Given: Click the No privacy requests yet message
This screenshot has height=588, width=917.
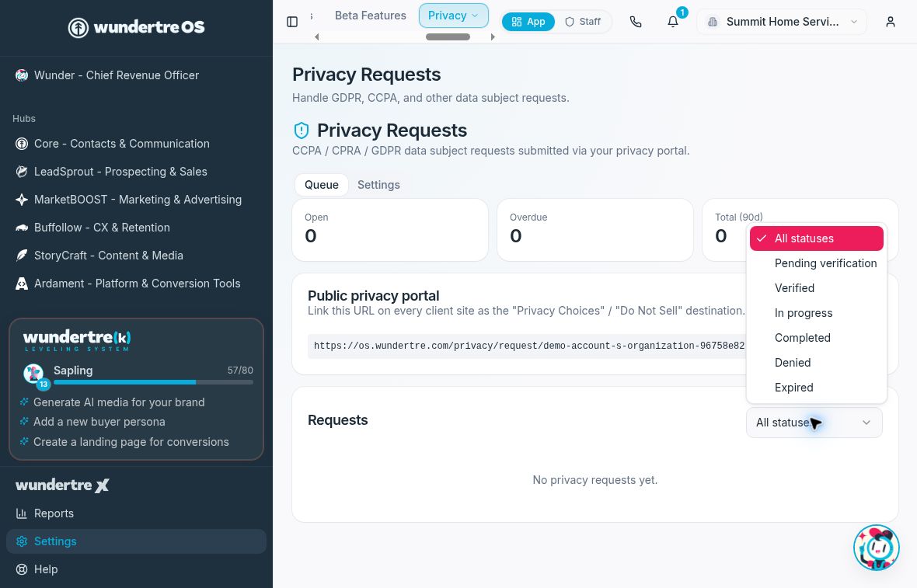Looking at the screenshot, I should pos(594,481).
